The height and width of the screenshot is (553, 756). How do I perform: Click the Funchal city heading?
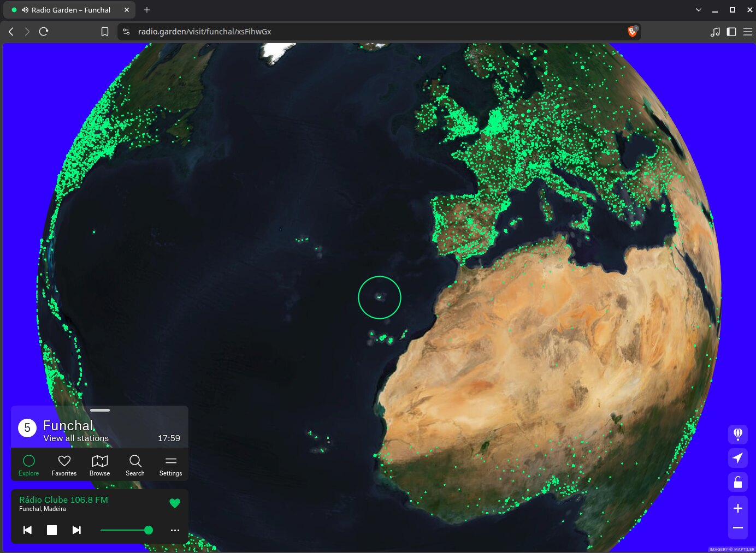[x=68, y=425]
